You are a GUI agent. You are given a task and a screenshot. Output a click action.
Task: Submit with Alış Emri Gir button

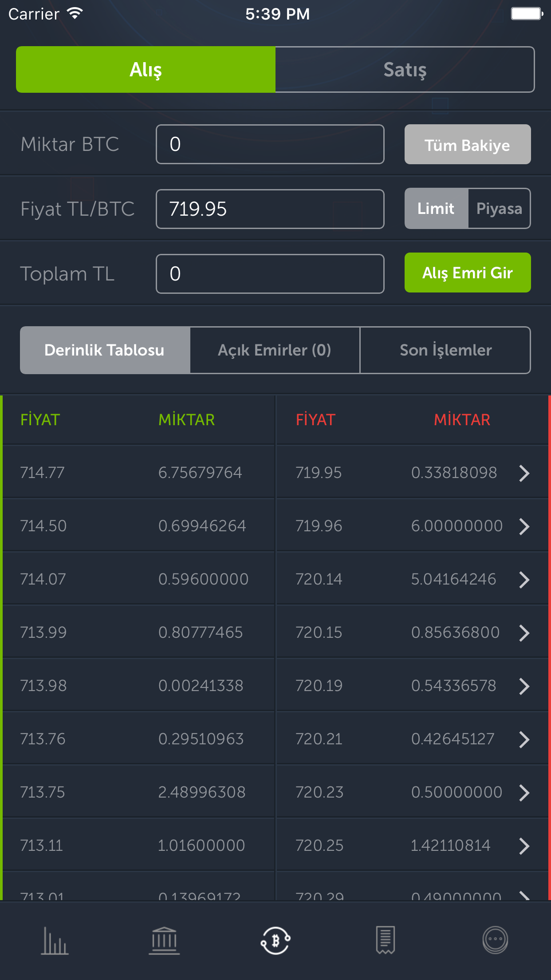click(468, 273)
